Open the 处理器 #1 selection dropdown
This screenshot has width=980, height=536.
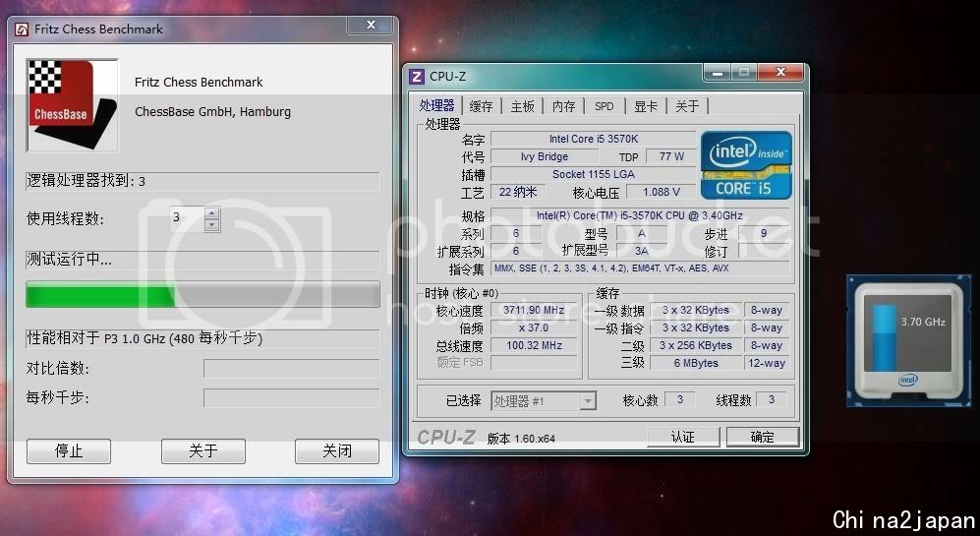pos(544,401)
